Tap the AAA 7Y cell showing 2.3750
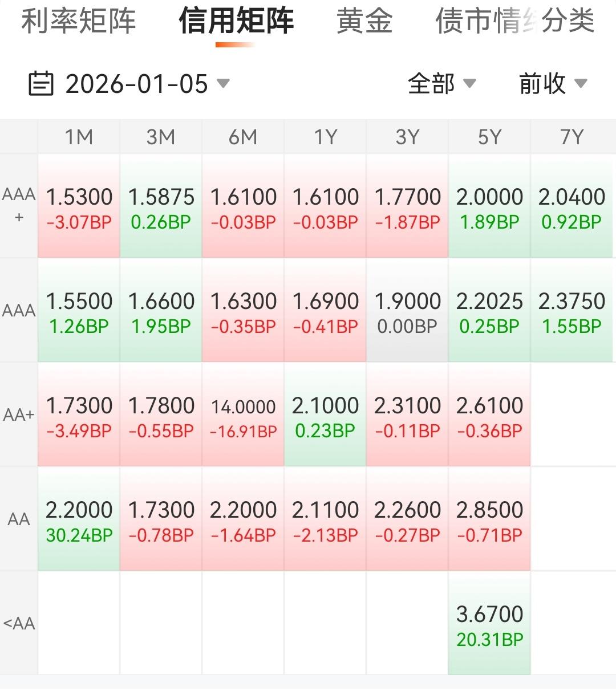 pos(572,310)
